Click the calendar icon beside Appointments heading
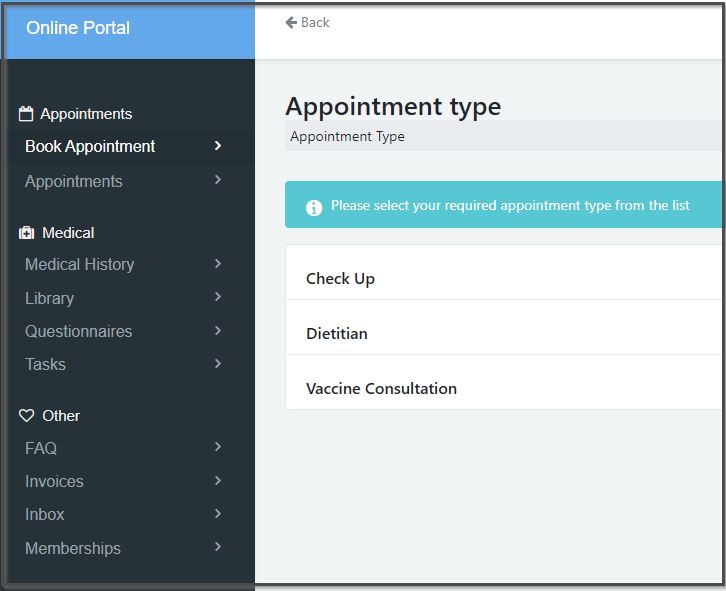This screenshot has width=726, height=591. (x=27, y=114)
